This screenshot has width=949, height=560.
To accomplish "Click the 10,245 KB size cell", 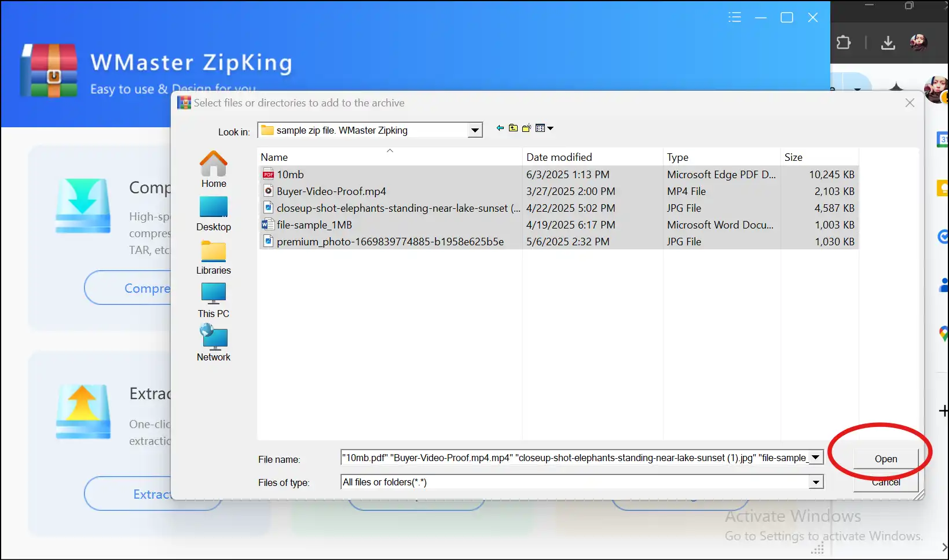I will pyautogui.click(x=831, y=174).
